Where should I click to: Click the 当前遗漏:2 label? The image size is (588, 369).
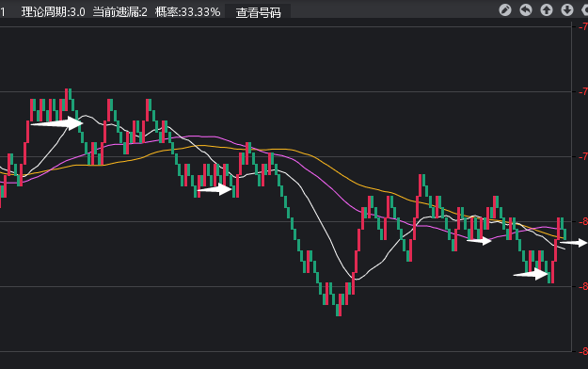[120, 12]
